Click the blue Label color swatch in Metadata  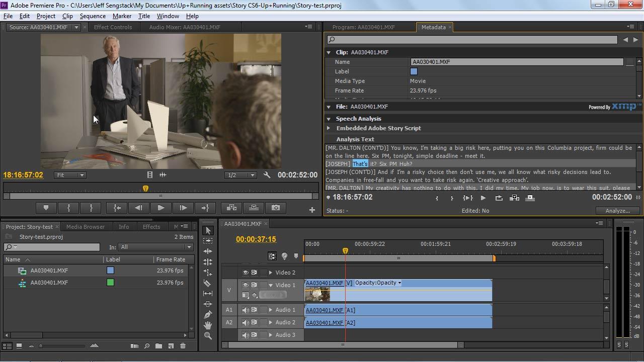click(414, 71)
